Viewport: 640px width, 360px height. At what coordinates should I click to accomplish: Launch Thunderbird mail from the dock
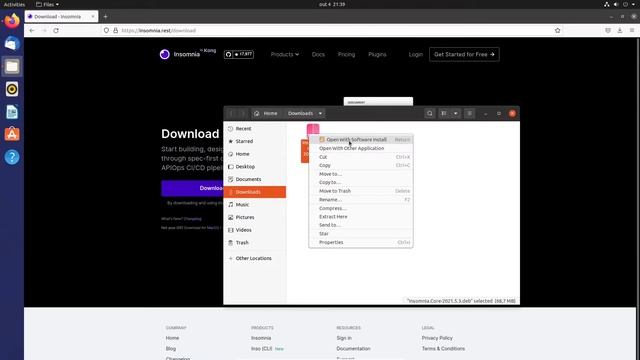pos(12,43)
